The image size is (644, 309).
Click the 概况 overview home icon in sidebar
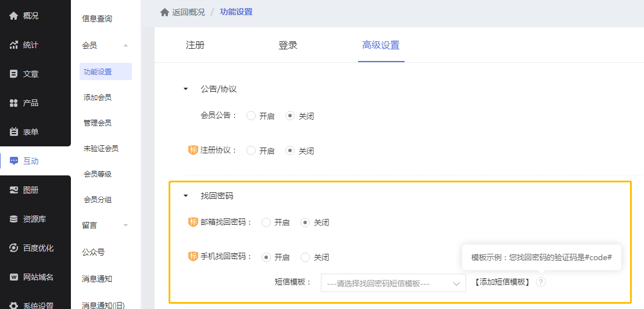(x=14, y=16)
